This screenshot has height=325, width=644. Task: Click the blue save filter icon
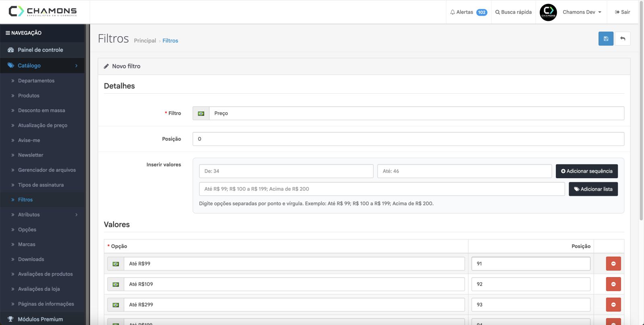click(x=606, y=39)
